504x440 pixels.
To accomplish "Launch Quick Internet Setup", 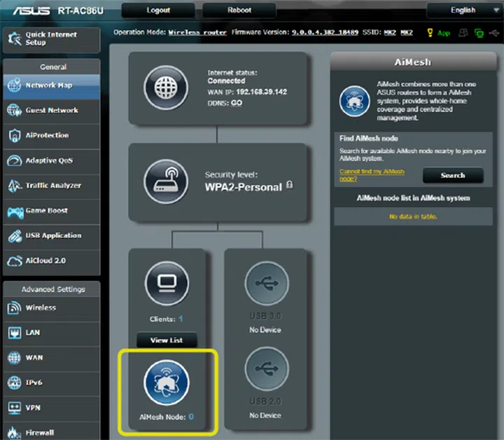I will [x=50, y=38].
